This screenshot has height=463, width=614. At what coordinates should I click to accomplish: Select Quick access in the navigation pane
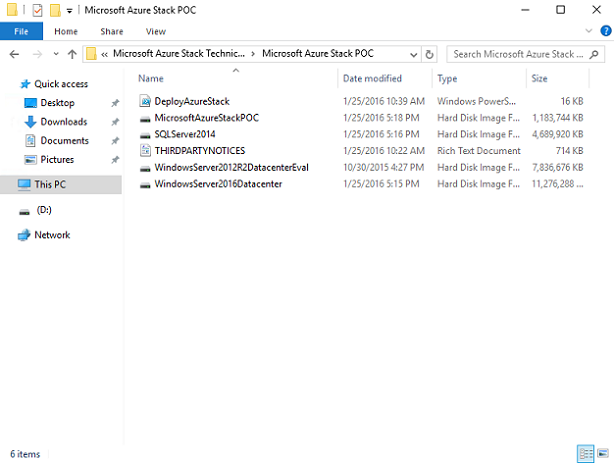(x=61, y=84)
